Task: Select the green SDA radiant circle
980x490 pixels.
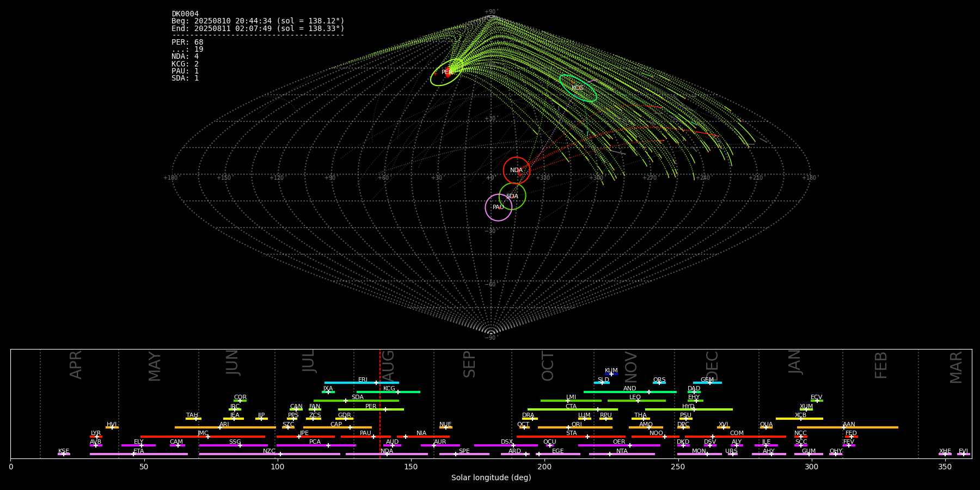Action: pyautogui.click(x=512, y=197)
